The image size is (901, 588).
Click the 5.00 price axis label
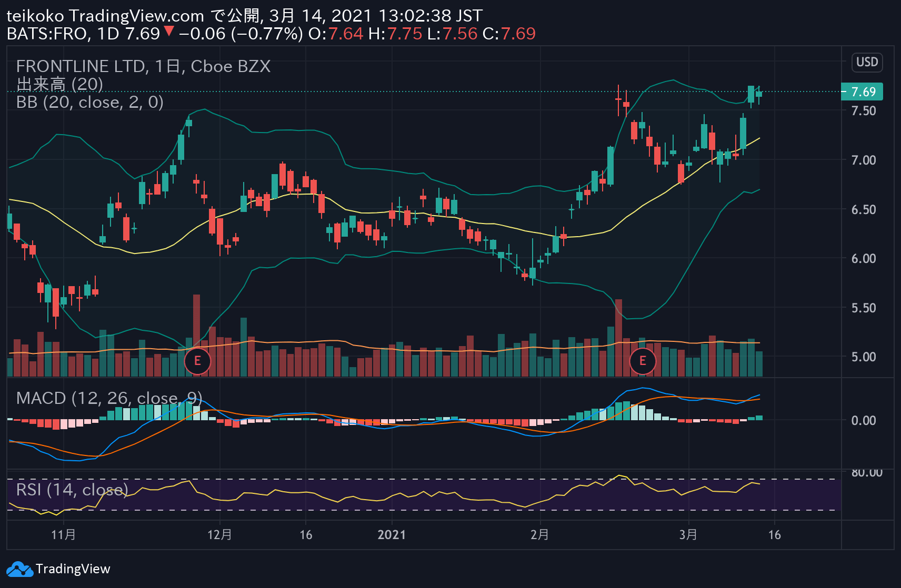pos(864,357)
